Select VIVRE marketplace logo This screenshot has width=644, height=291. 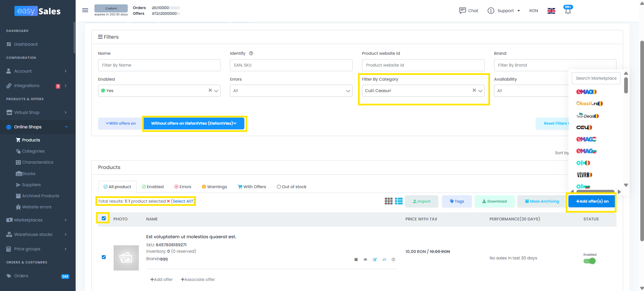tap(585, 175)
